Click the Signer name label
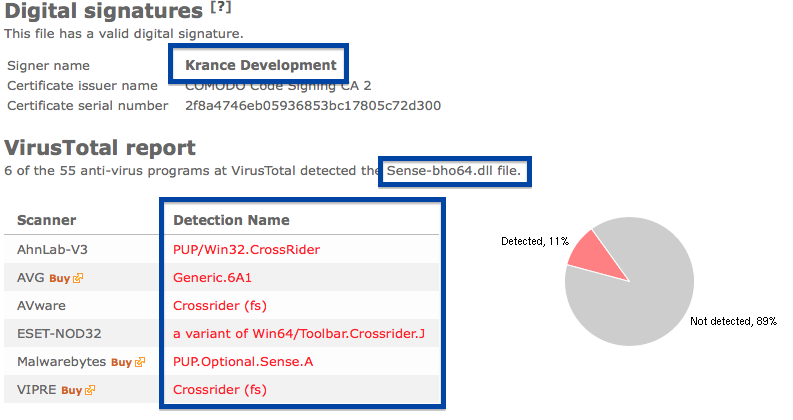Image resolution: width=793 pixels, height=420 pixels. (x=49, y=66)
